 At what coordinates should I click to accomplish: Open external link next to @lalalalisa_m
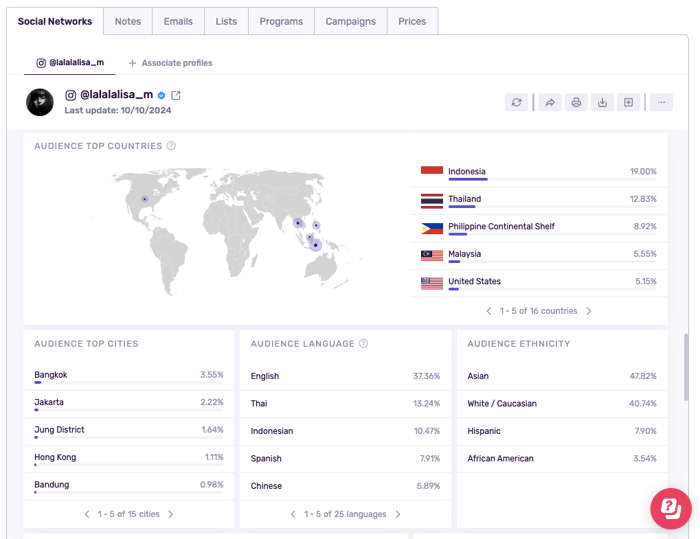[x=176, y=95]
